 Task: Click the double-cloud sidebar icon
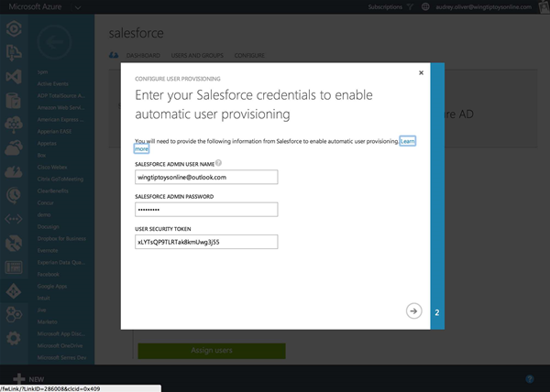tap(14, 147)
